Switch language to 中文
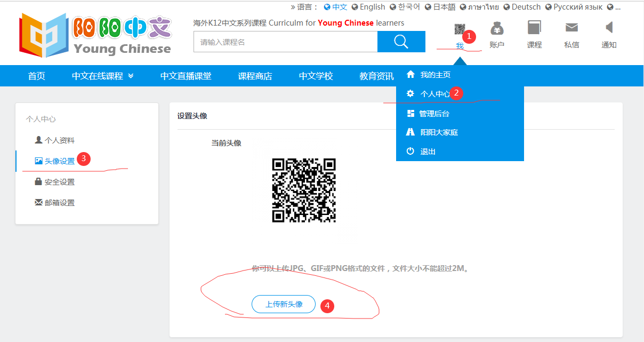The image size is (644, 342). pyautogui.click(x=340, y=7)
